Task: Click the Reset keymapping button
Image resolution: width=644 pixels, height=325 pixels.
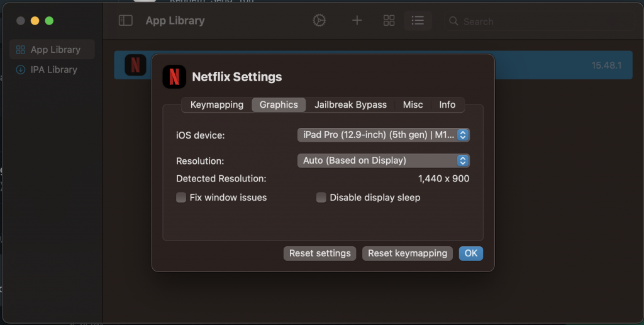Action: [408, 253]
